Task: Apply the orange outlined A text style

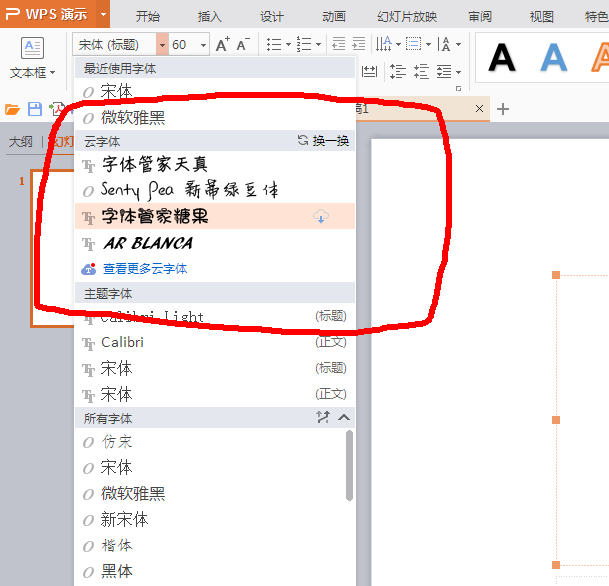Action: (x=600, y=58)
